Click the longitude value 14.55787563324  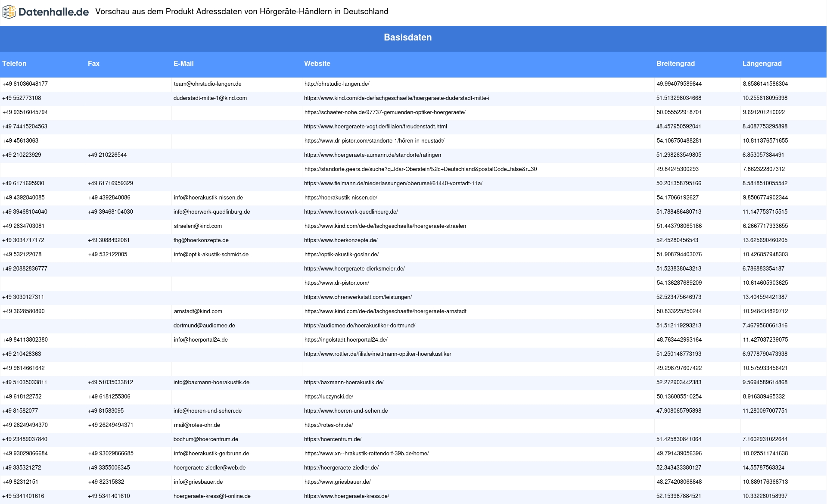tap(763, 468)
